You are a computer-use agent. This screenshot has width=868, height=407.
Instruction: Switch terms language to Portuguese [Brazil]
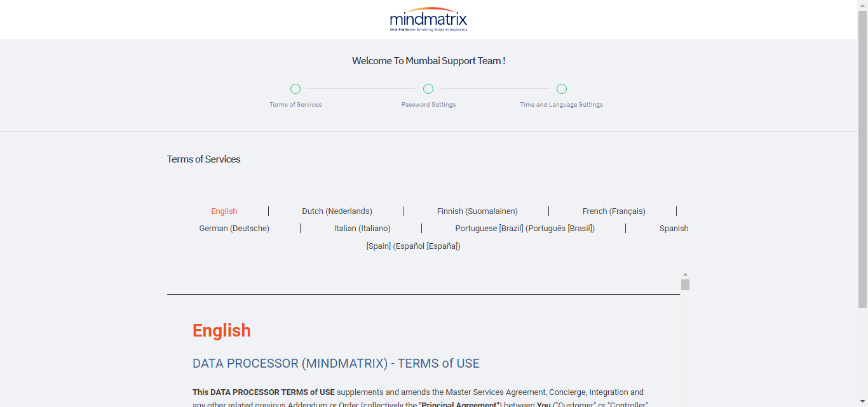[x=525, y=229]
